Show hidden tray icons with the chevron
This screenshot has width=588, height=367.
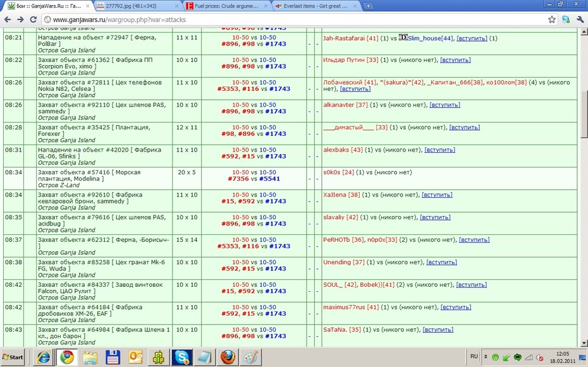[x=485, y=358]
